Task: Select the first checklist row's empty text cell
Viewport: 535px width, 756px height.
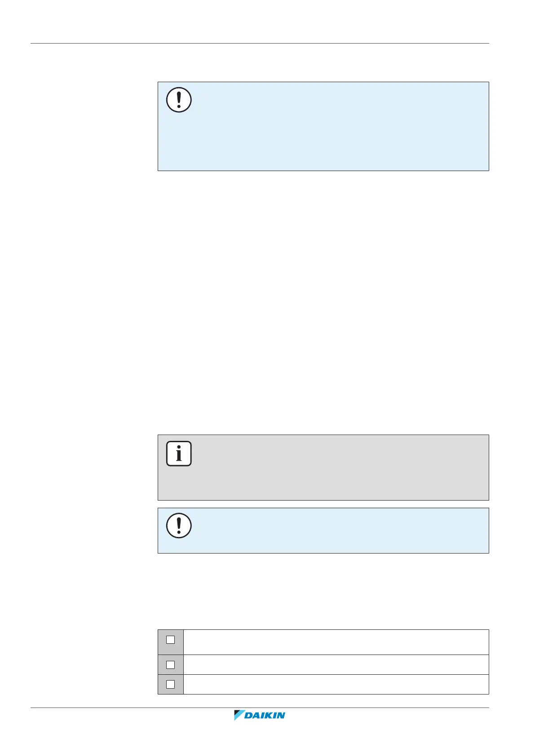Action: [x=336, y=642]
